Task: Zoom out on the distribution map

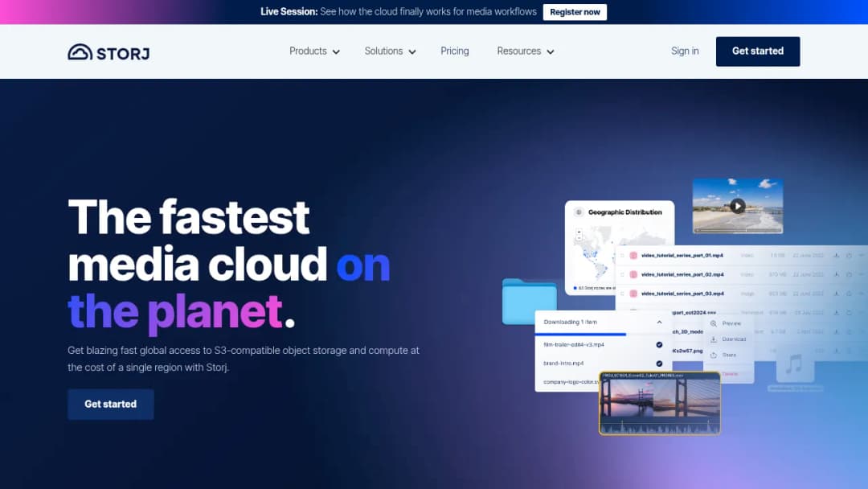Action: [579, 238]
